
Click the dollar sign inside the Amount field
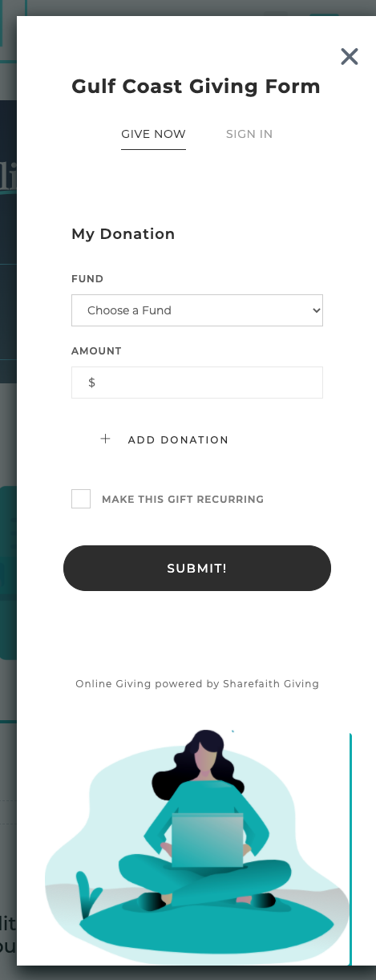(92, 383)
